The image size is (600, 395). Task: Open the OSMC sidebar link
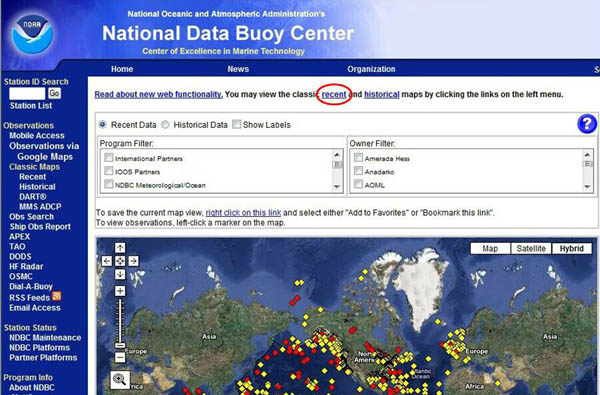tap(21, 276)
